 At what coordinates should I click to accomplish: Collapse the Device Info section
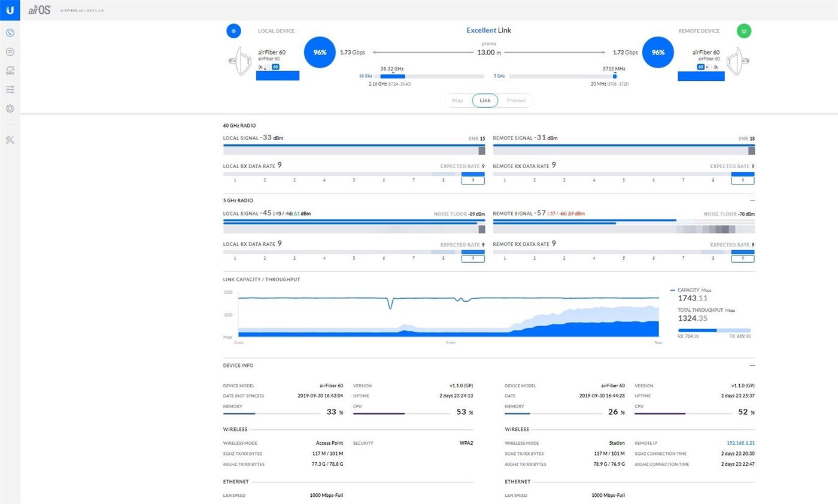(752, 366)
